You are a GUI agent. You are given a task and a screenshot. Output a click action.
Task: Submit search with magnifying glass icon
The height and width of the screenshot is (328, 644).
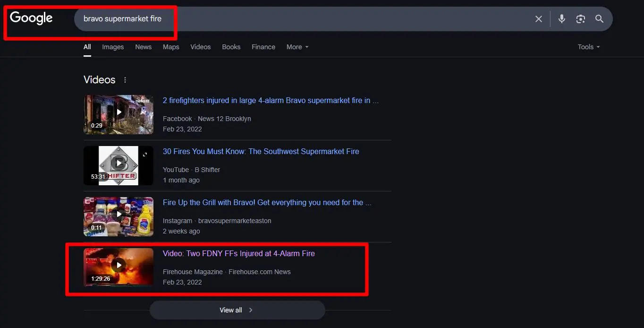[599, 19]
